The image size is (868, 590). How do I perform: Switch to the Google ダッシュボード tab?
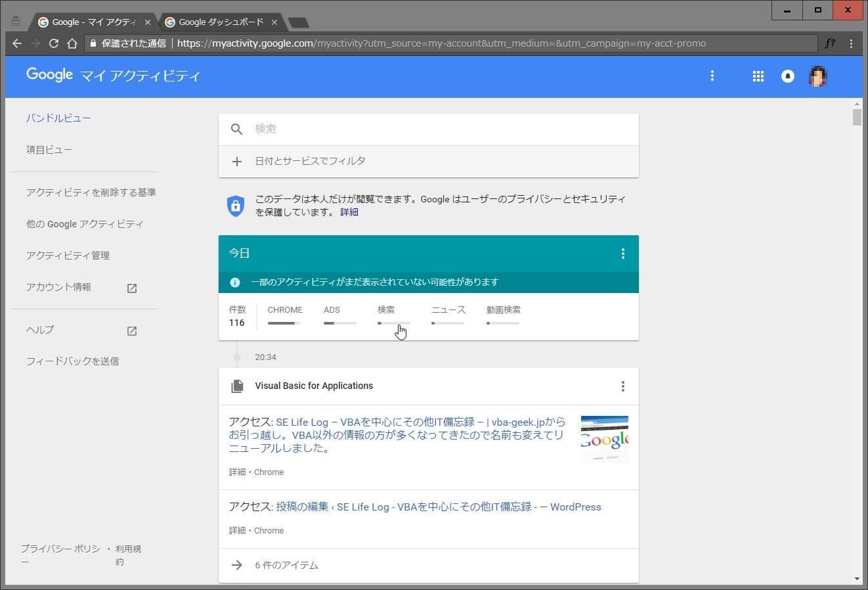tap(221, 22)
